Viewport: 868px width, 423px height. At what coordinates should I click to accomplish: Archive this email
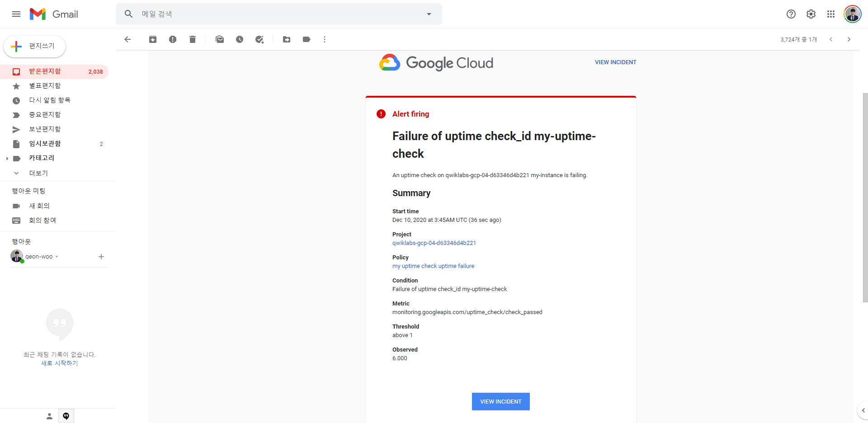point(153,39)
